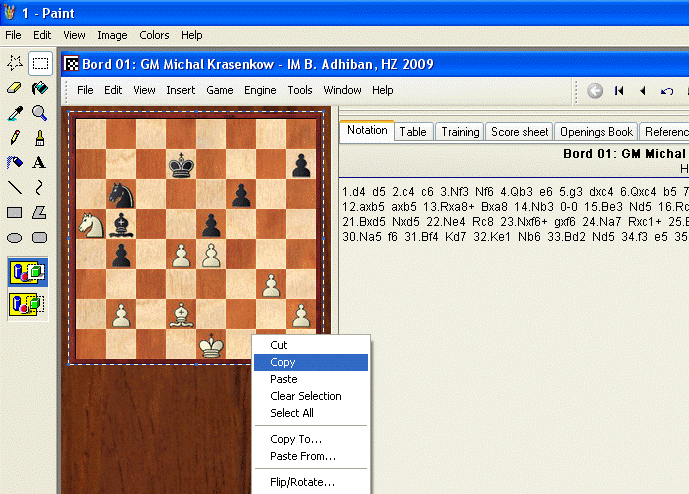The width and height of the screenshot is (689, 494).
Task: Open Paint's Image menu
Action: pos(111,35)
